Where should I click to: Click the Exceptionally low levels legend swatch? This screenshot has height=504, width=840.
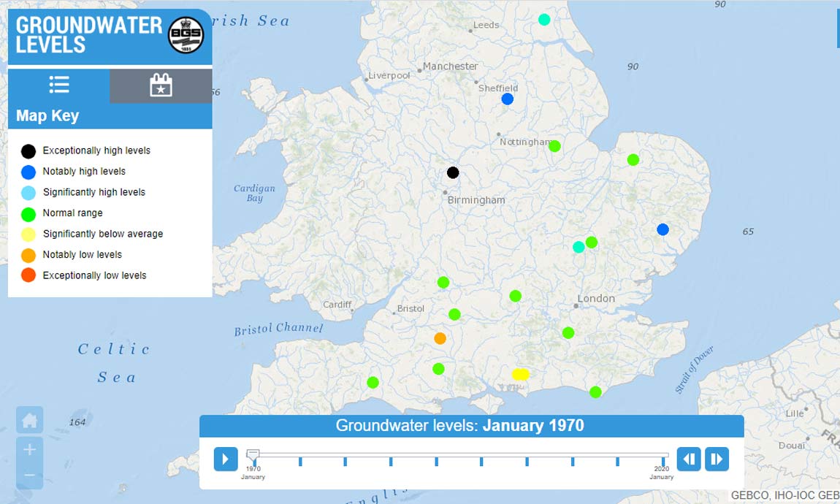(x=28, y=276)
